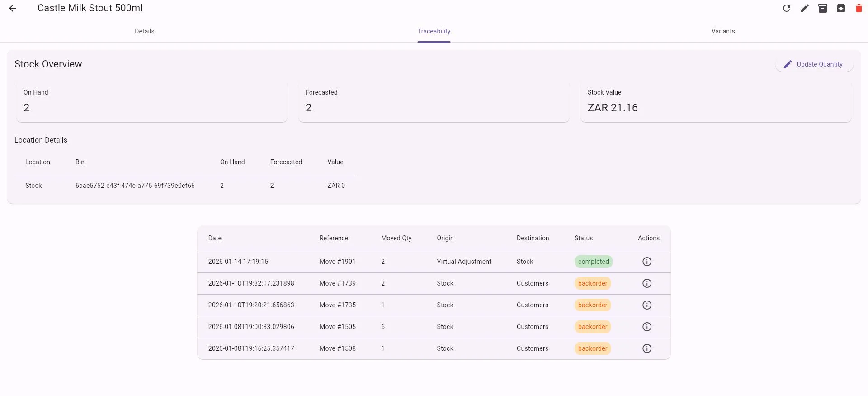Click the Destination column header

pyautogui.click(x=533, y=238)
